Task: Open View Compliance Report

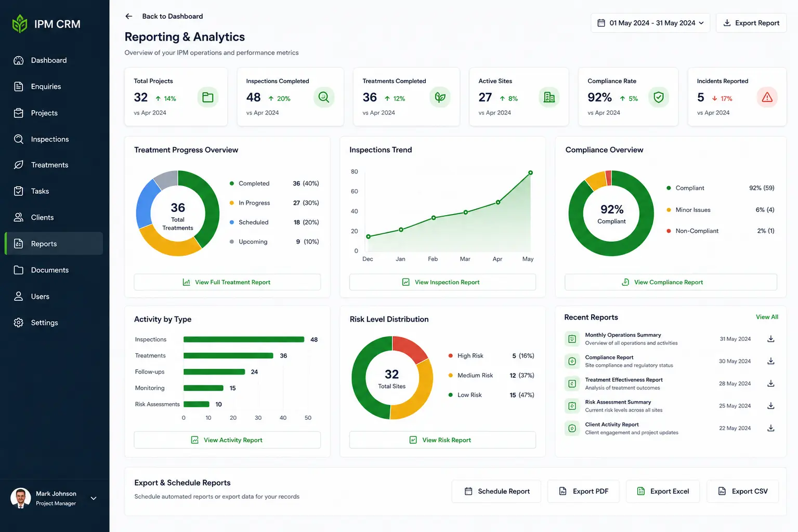Action: coord(671,282)
